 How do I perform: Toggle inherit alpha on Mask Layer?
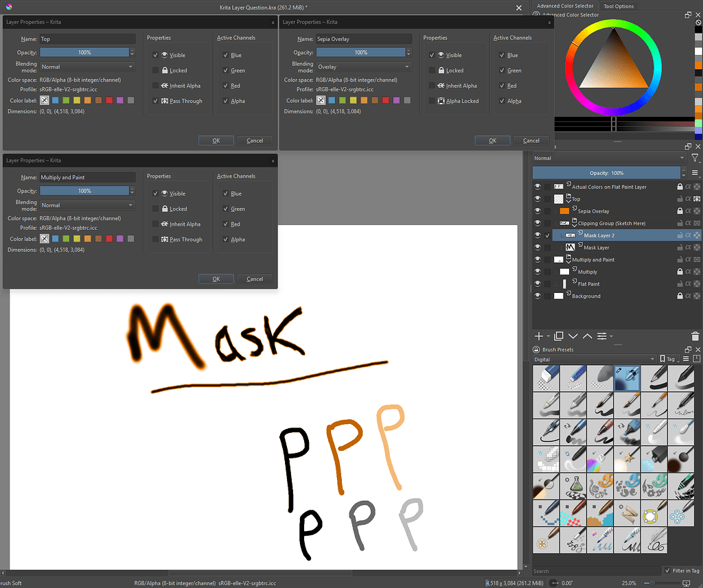click(689, 246)
